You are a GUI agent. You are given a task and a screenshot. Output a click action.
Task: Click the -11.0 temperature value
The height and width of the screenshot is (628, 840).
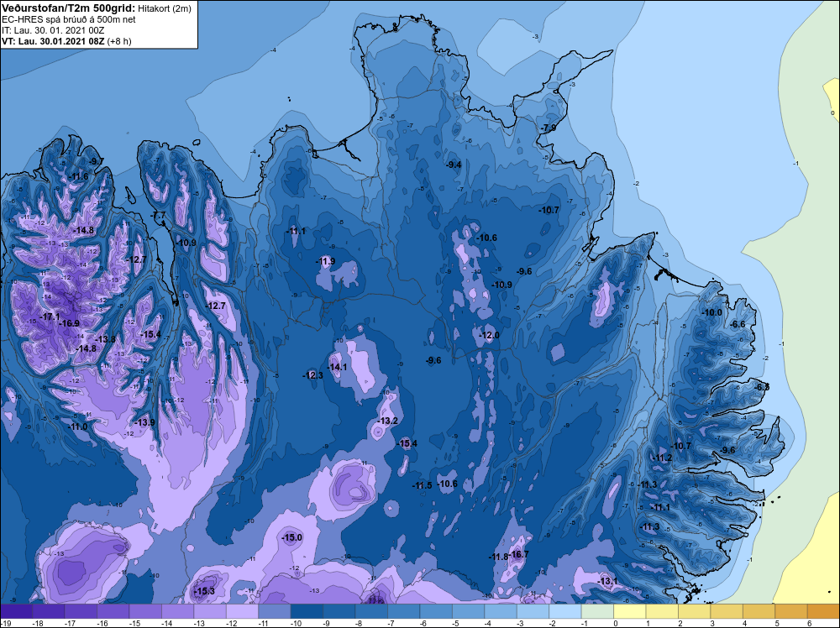tap(78, 427)
